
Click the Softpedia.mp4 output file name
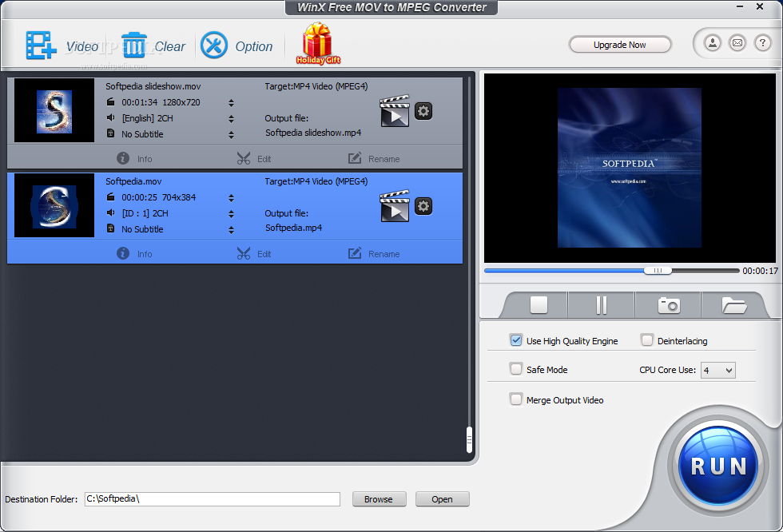[294, 228]
